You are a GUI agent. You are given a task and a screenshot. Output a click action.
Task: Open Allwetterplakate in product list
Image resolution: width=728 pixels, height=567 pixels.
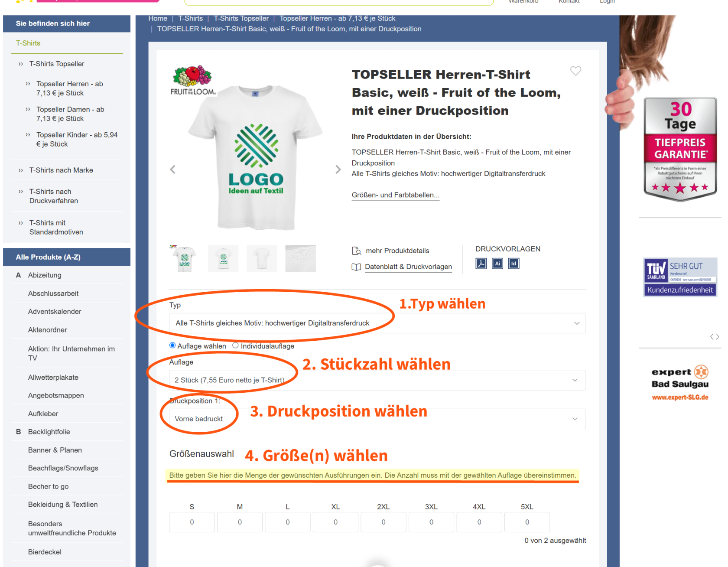tap(53, 378)
